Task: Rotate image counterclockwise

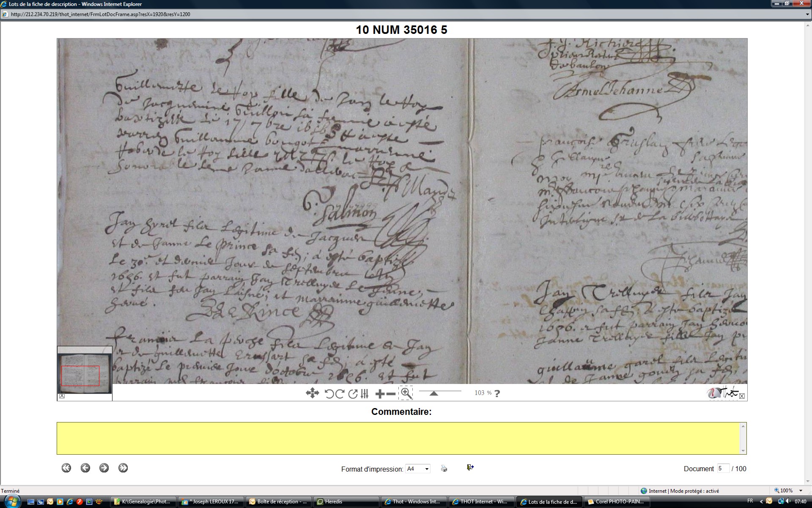Action: [x=329, y=394]
